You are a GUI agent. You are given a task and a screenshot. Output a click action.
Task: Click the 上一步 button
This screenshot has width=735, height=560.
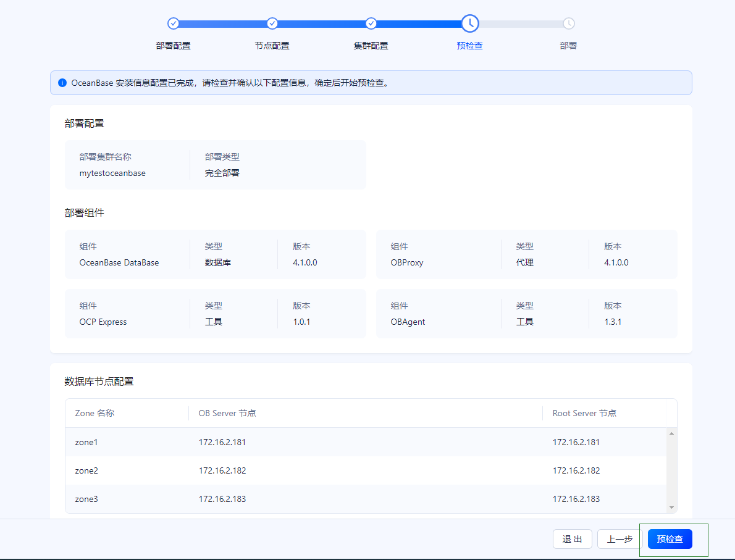coord(619,539)
